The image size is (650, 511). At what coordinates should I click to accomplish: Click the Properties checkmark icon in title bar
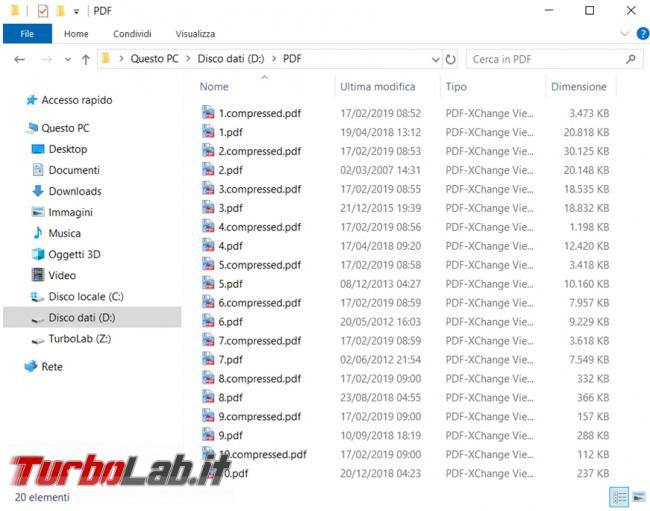tap(42, 11)
